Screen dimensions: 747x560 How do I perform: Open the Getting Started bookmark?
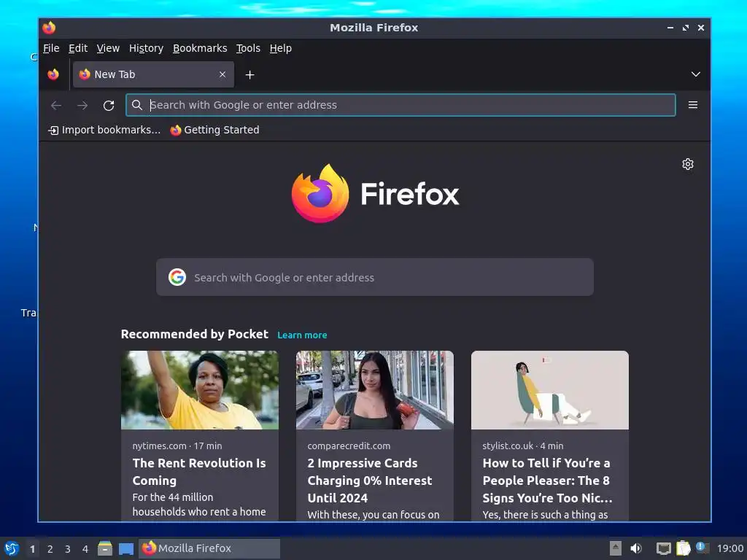(x=215, y=130)
